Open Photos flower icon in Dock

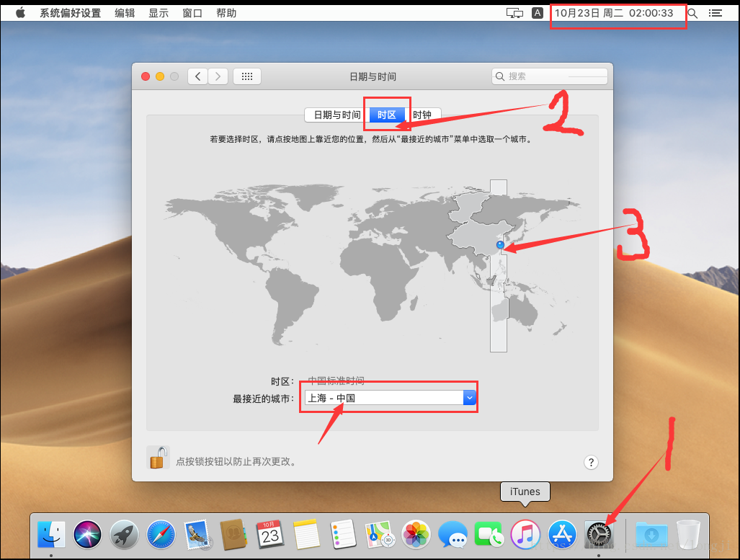click(x=416, y=535)
